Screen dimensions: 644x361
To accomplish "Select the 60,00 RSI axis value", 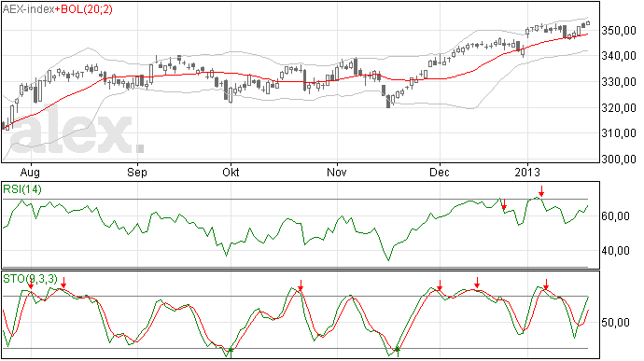I will (x=615, y=216).
